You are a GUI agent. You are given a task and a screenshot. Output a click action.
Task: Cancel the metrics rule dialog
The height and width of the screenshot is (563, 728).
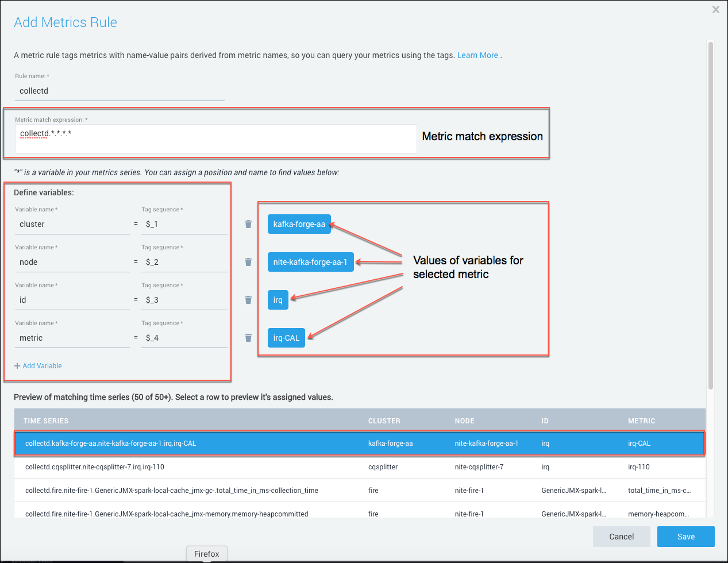(x=621, y=537)
